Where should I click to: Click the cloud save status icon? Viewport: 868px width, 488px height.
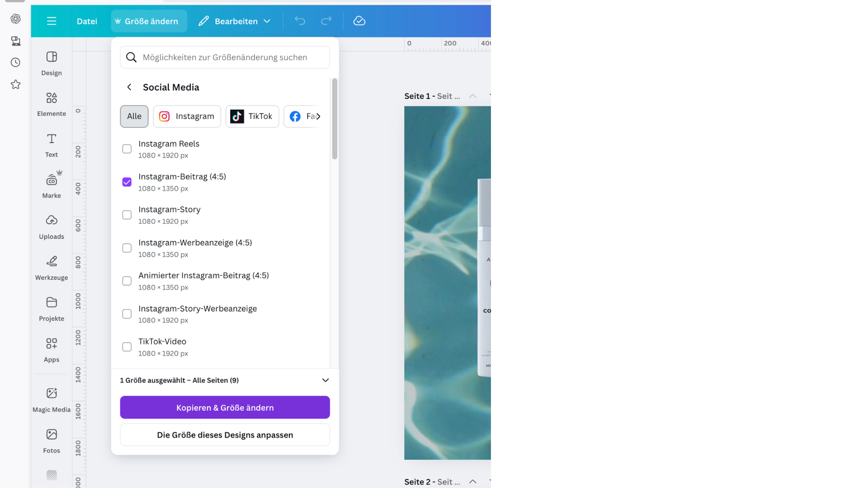(x=359, y=21)
